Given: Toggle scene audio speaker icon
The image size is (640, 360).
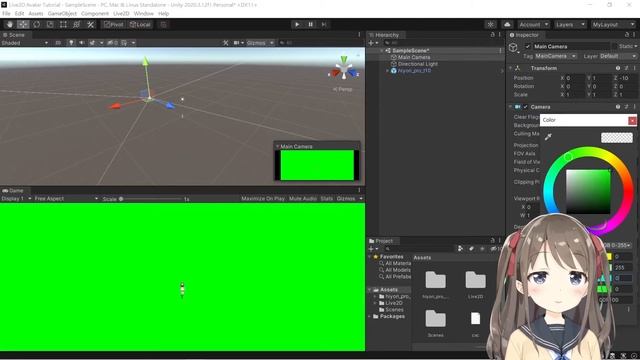Looking at the screenshot, I should [81, 43].
